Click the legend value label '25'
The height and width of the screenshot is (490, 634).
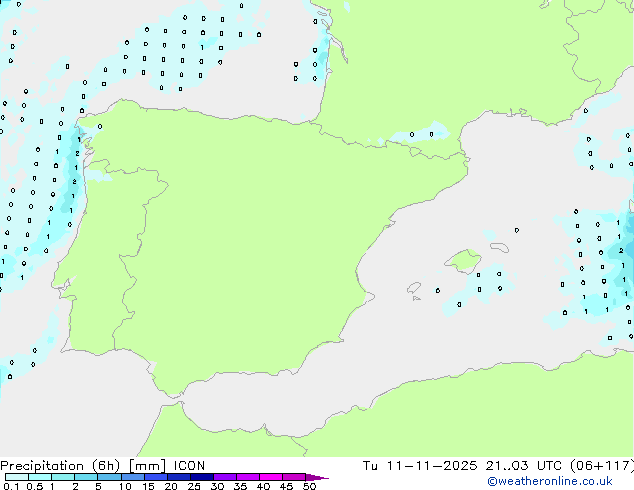pos(194,486)
